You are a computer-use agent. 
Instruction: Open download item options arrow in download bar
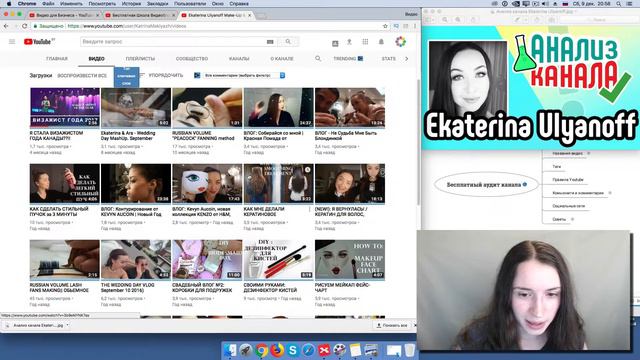click(67, 325)
